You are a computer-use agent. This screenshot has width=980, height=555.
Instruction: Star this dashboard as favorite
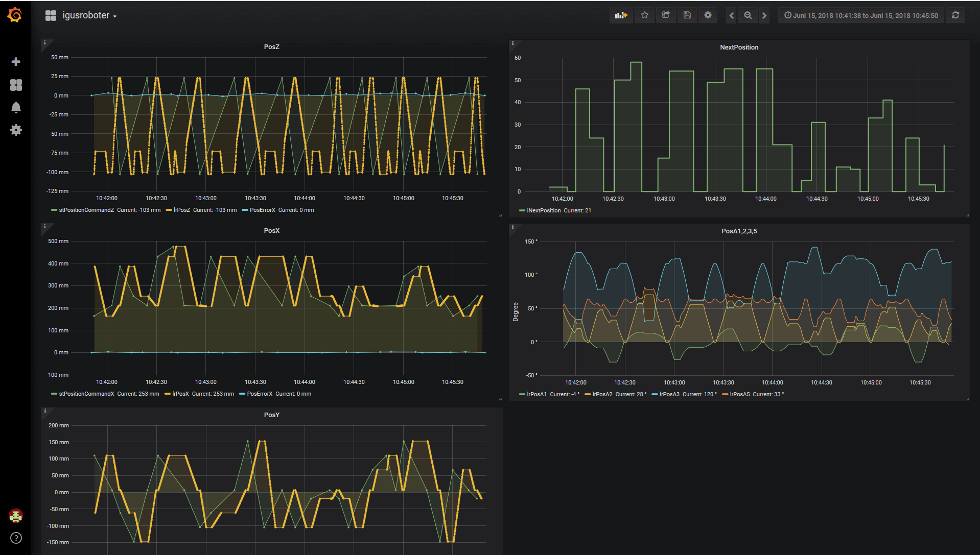pos(645,15)
